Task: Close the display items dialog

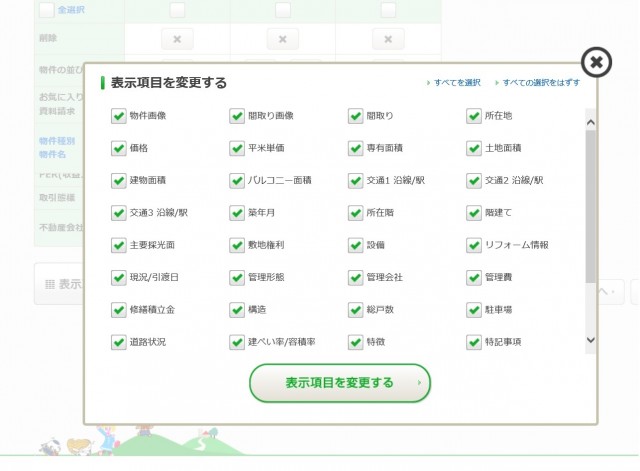Action: pyautogui.click(x=596, y=62)
